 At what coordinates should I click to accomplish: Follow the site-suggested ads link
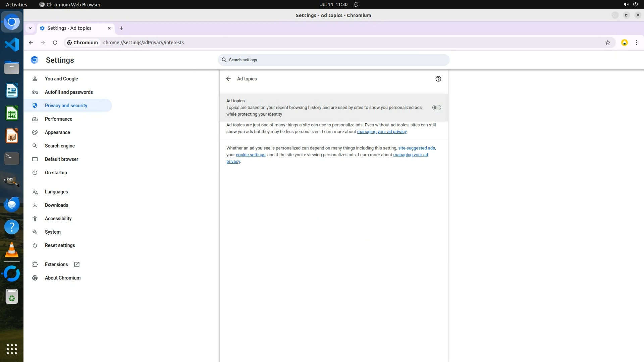point(416,148)
